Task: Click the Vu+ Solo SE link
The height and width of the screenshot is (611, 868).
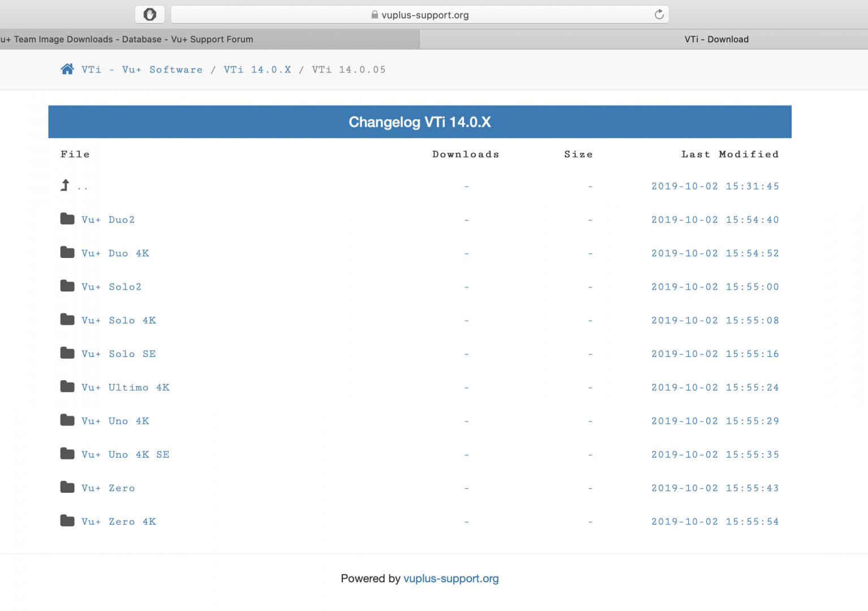Action: pos(119,354)
